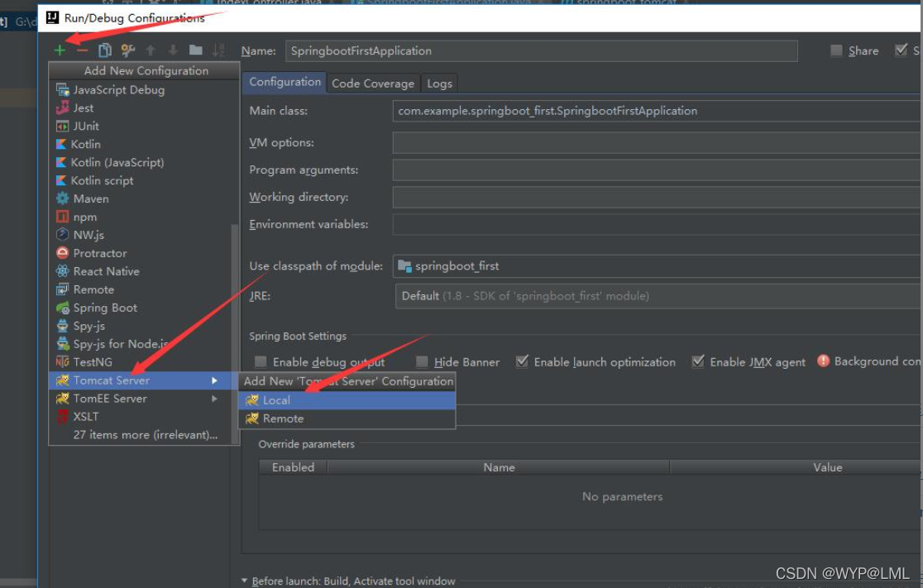Click the VM options field
The height and width of the screenshot is (588, 923).
coord(657,142)
